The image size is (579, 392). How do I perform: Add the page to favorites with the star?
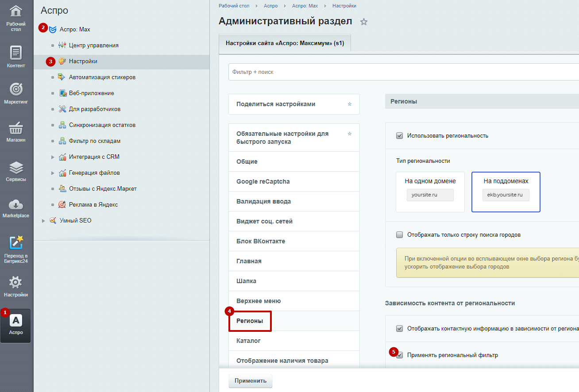pos(364,22)
